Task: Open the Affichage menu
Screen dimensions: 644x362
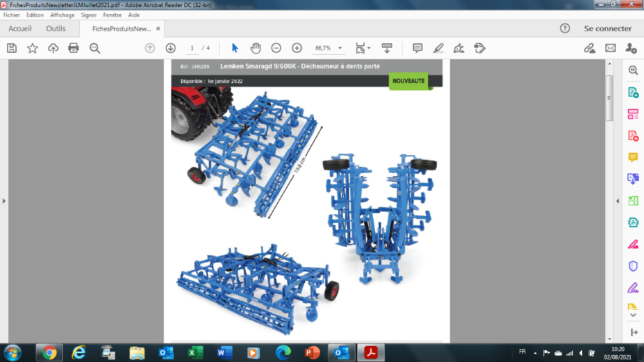Action: (x=62, y=15)
